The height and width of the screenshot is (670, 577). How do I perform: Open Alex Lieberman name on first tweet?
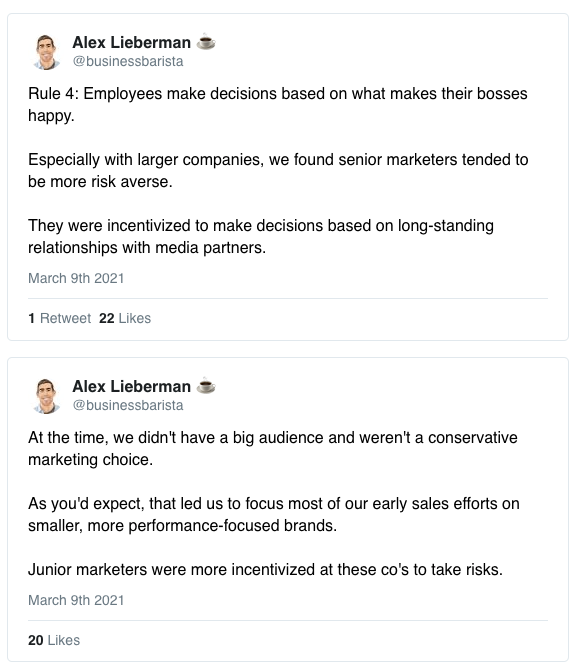(x=132, y=42)
